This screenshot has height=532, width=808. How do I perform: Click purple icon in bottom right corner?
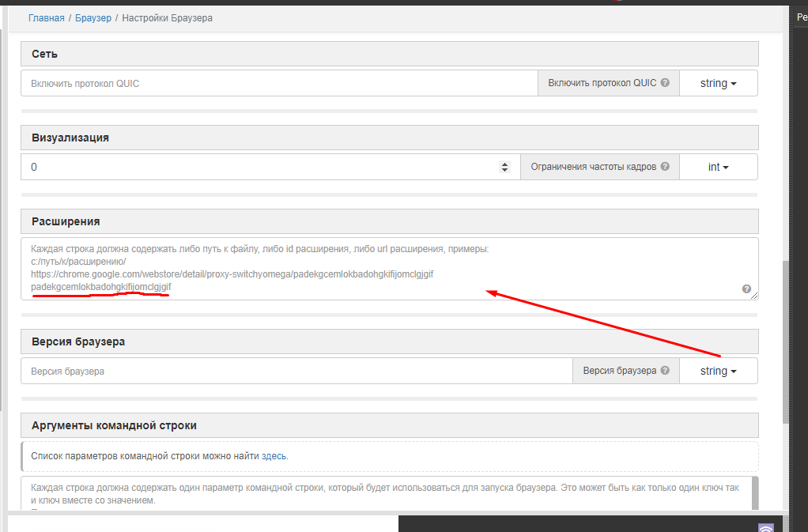(x=765, y=528)
